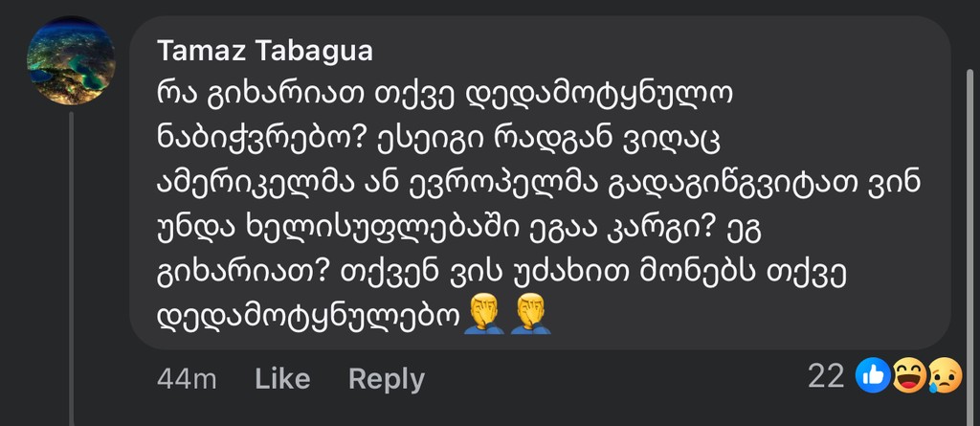
Task: Click the right facepalm emoji ending the comment
Action: (529, 315)
